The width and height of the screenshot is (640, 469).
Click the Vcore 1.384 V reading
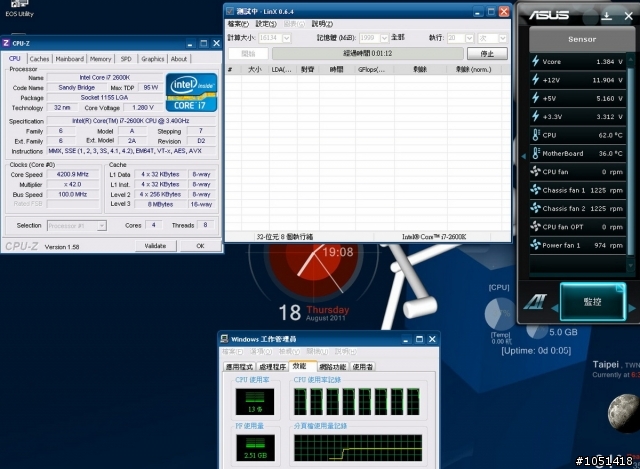coord(609,62)
